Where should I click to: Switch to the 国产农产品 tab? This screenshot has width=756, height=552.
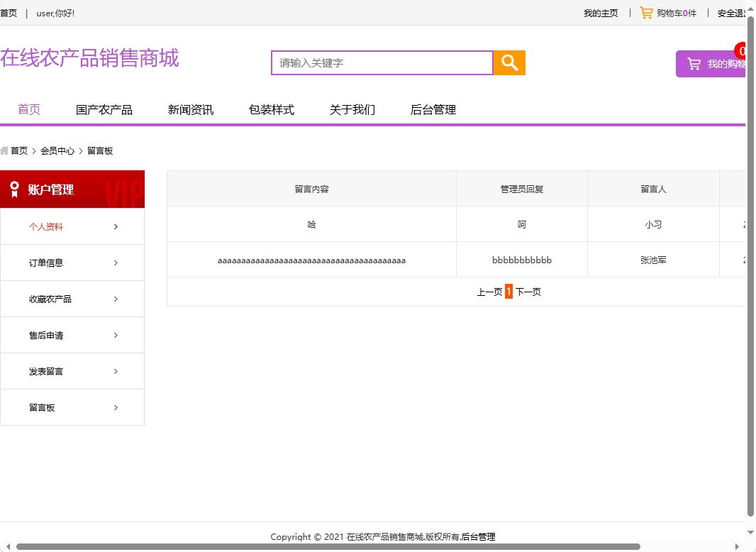click(104, 109)
